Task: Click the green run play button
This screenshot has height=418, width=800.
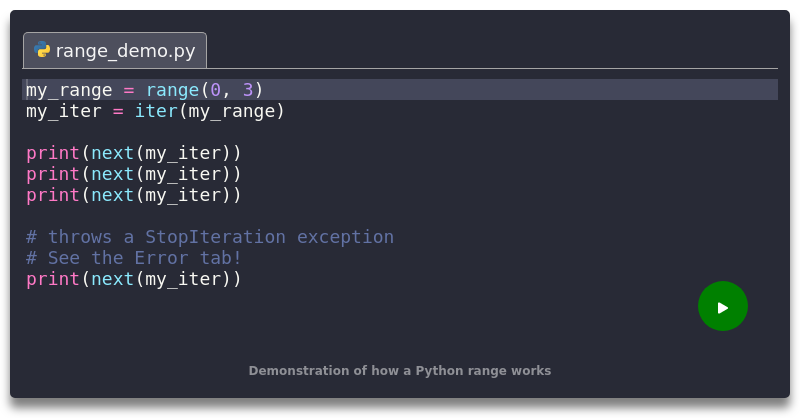Action: point(722,307)
